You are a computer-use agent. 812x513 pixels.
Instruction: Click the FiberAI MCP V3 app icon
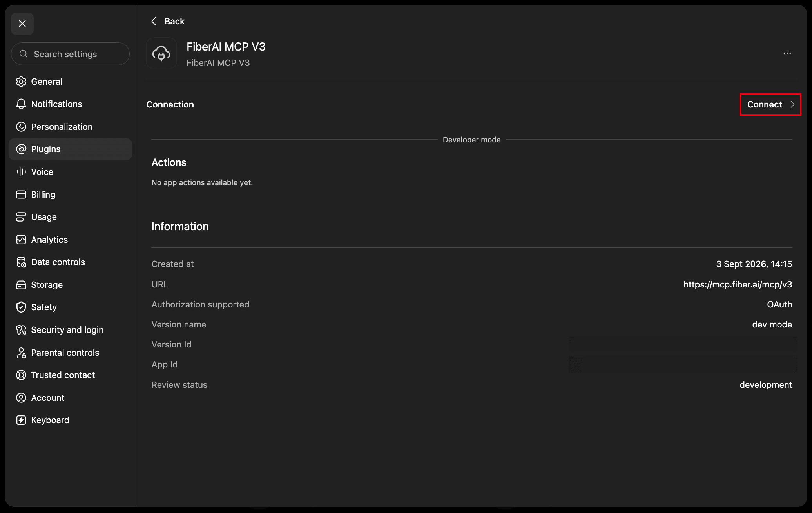(x=161, y=53)
